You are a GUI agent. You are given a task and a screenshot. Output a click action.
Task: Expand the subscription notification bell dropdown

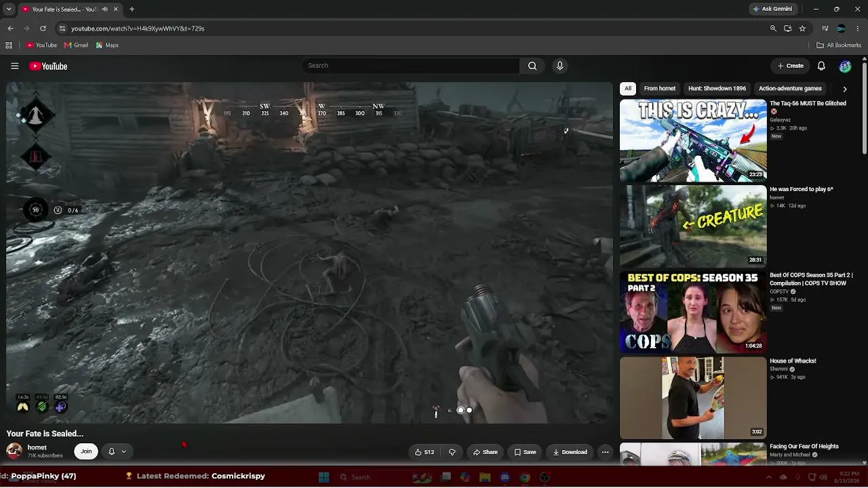point(117,451)
